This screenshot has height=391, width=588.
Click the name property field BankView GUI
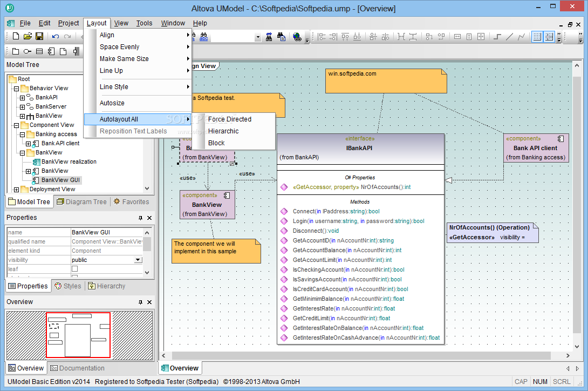107,233
